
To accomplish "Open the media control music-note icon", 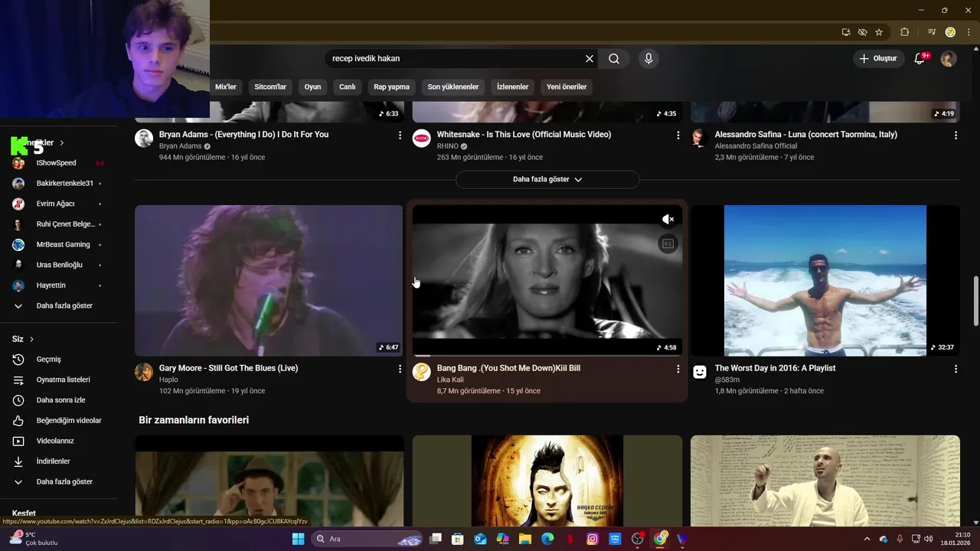I will pyautogui.click(x=931, y=32).
